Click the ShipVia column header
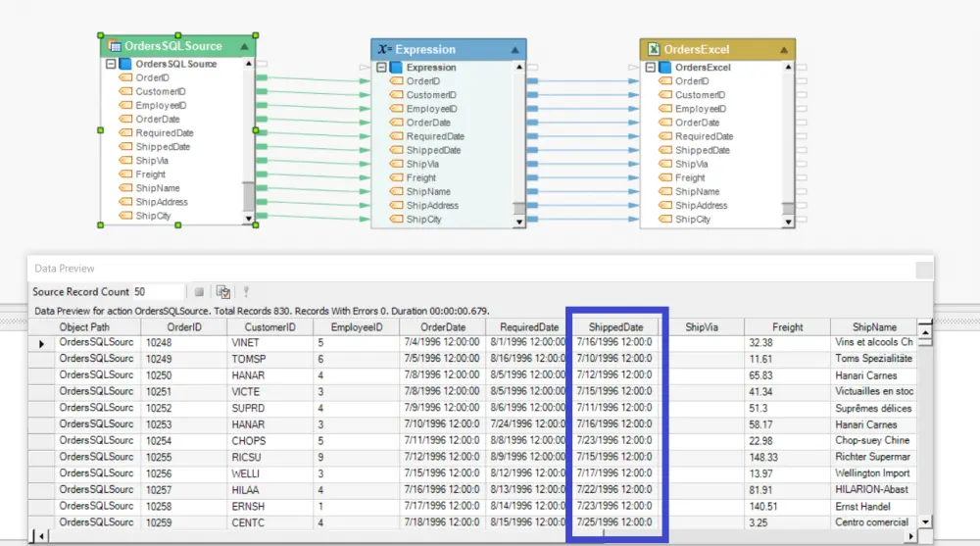 tap(702, 327)
